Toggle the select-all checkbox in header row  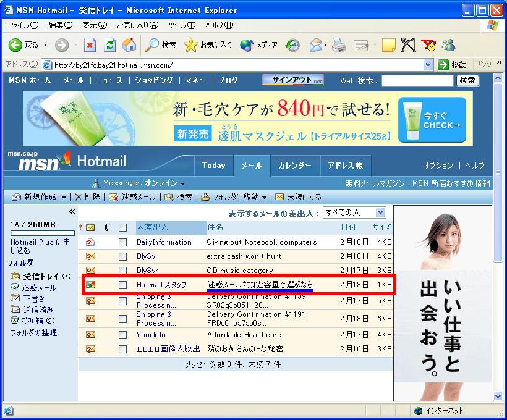point(122,227)
